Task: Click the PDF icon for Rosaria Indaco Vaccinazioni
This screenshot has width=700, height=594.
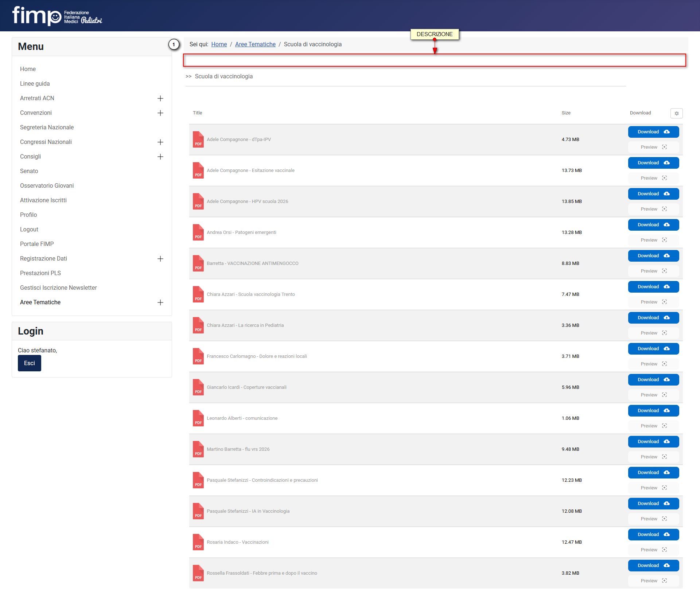Action: coord(198,542)
